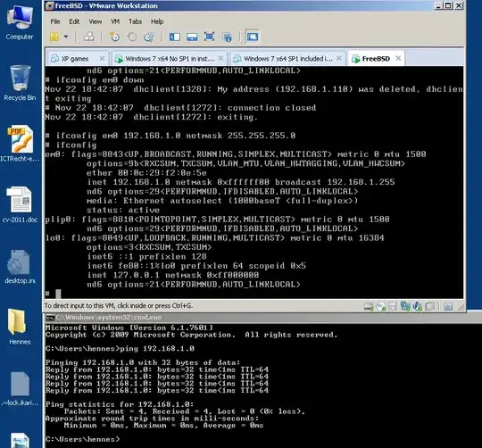Click the network adapter status icon
Viewport: 482px width, 448px height.
click(x=405, y=306)
